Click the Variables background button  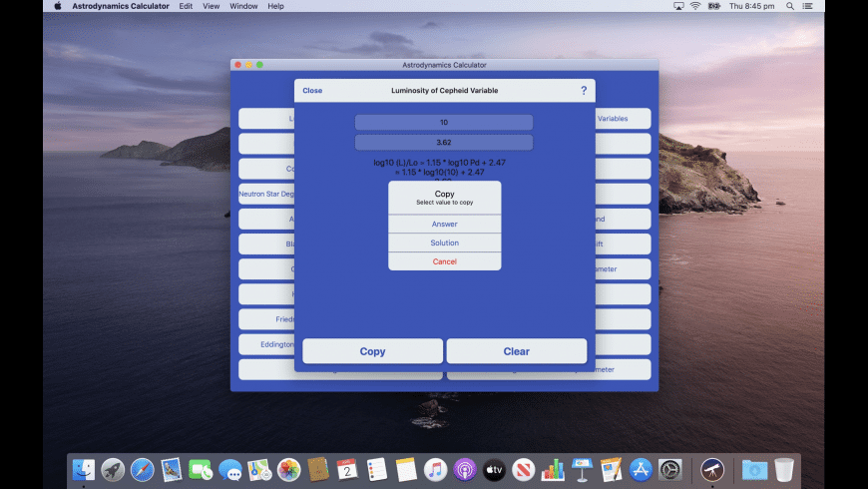(x=623, y=119)
